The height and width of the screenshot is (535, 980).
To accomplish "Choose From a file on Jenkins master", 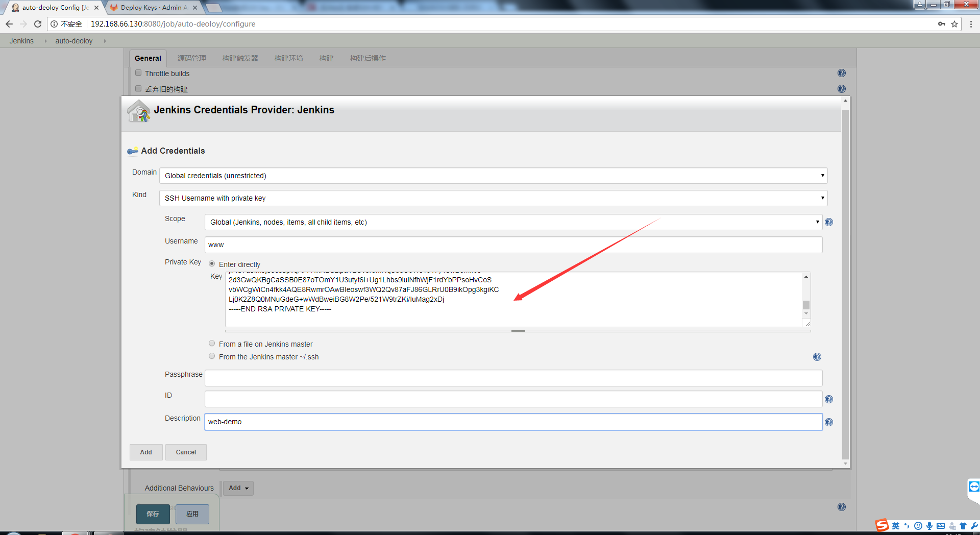I will 212,344.
